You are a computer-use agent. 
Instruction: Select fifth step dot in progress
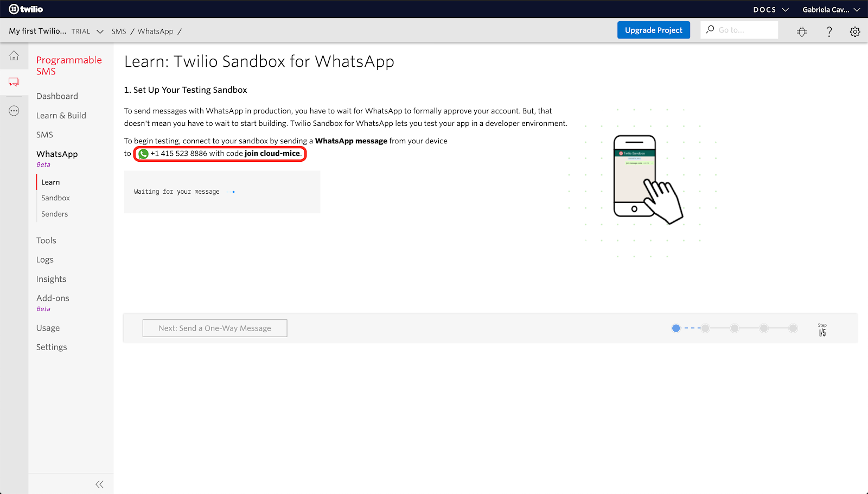[x=793, y=328]
